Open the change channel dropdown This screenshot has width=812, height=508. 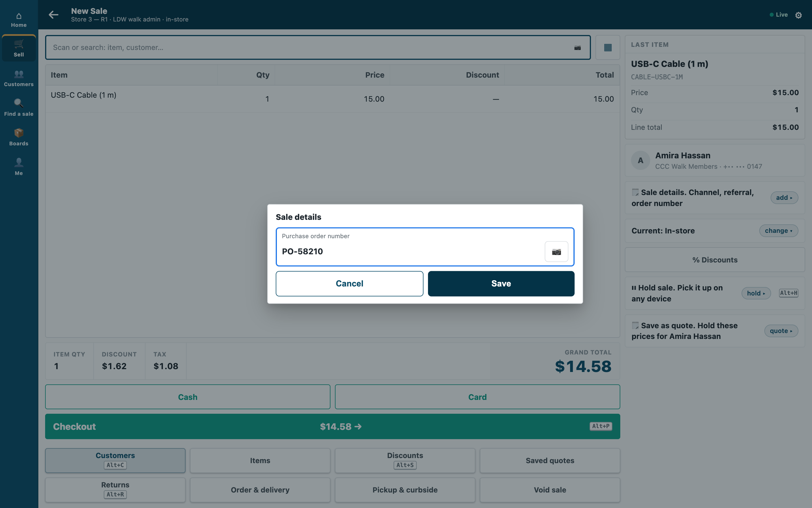(x=778, y=231)
